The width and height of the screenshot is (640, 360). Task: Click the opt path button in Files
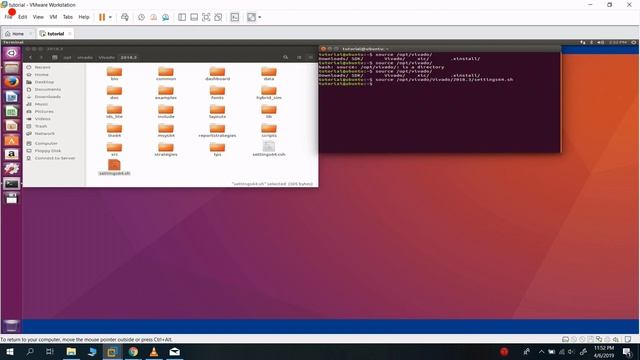click(67, 58)
